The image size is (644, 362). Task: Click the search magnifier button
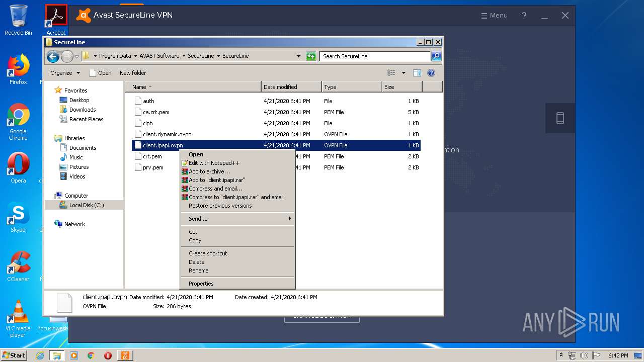pyautogui.click(x=436, y=56)
